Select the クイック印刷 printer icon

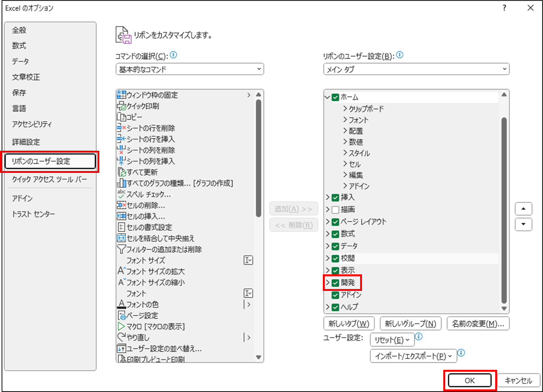point(121,106)
